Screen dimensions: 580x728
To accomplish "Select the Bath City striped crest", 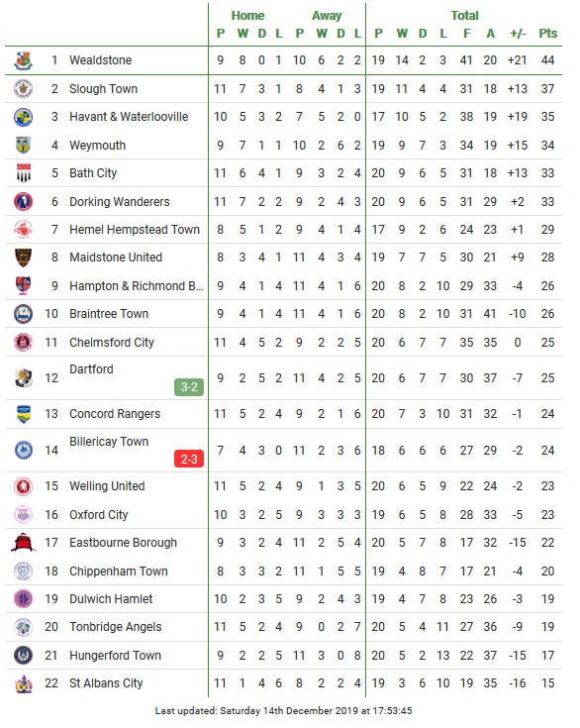I will (23, 173).
